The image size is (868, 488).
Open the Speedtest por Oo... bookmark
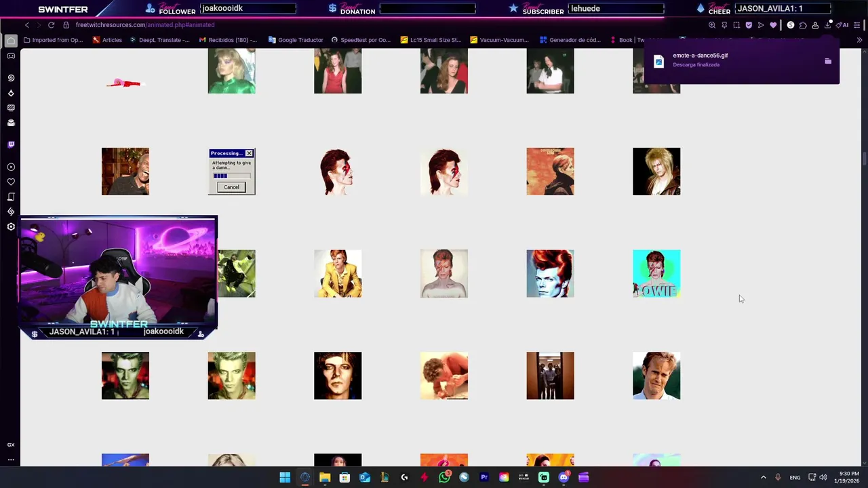(x=361, y=40)
